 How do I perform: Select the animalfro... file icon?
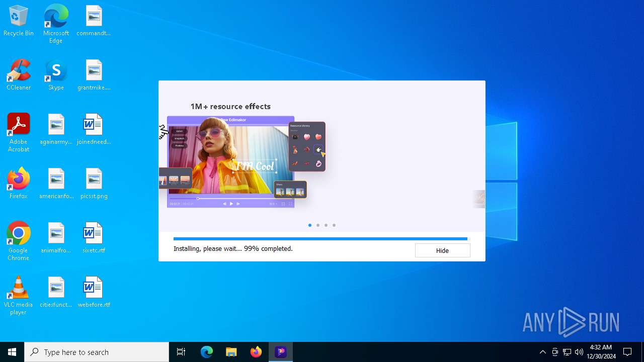pyautogui.click(x=56, y=238)
